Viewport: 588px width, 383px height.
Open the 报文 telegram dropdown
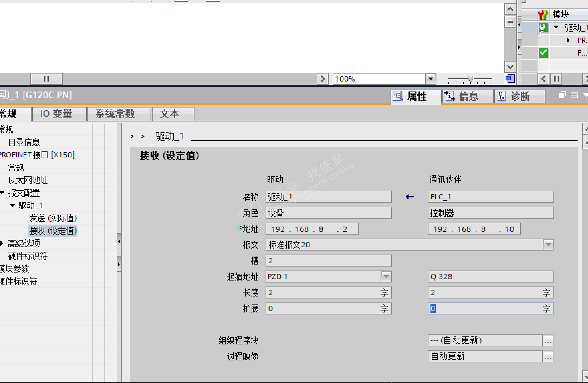point(548,245)
